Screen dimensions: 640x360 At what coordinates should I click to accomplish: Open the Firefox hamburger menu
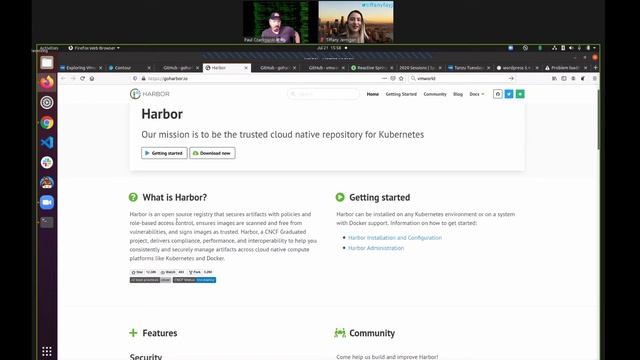point(595,78)
